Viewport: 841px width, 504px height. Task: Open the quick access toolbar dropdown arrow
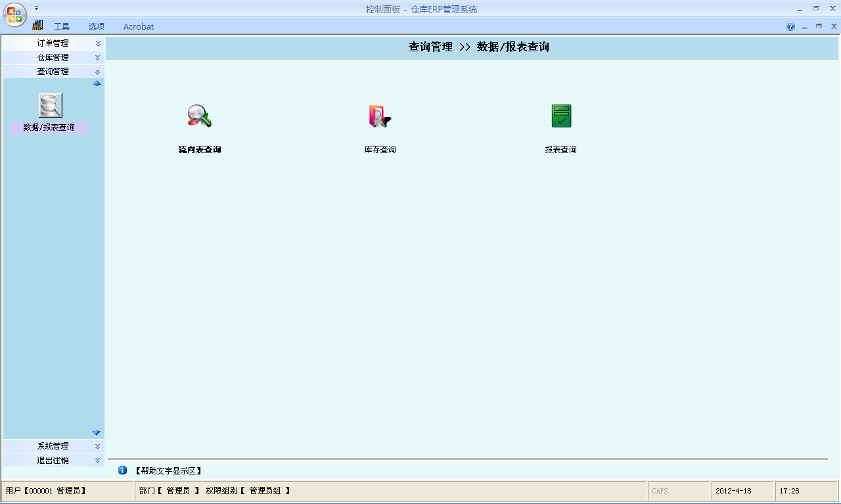click(x=37, y=8)
